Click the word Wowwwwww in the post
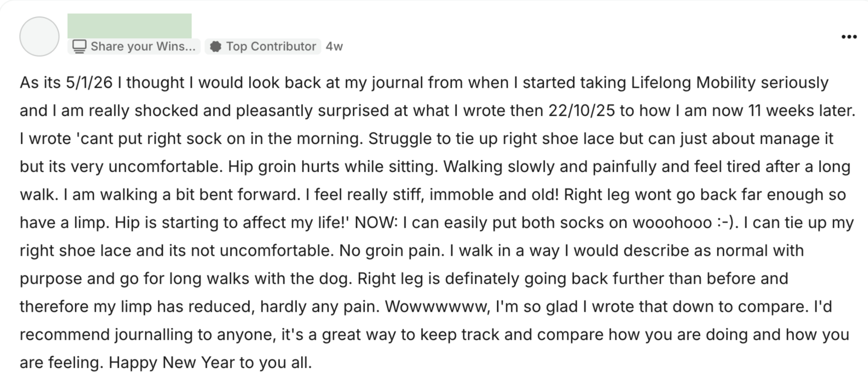Screen dimensions: 868x385 437,307
